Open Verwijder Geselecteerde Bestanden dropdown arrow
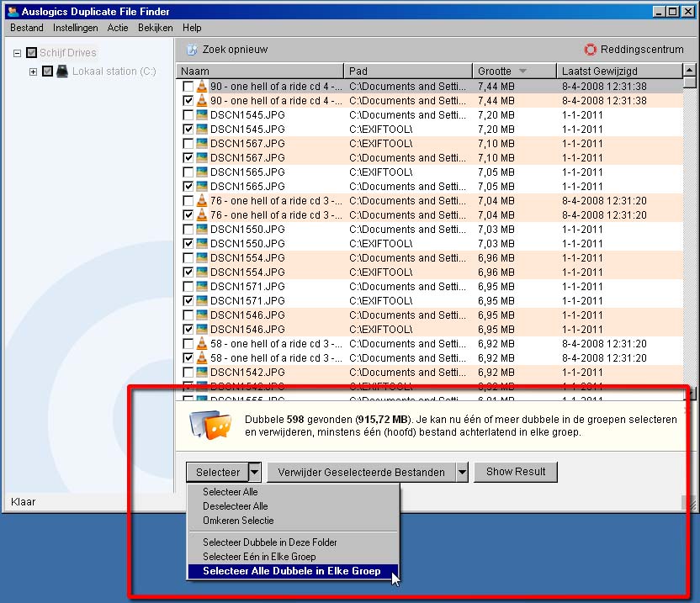This screenshot has height=603, width=700. tap(462, 472)
